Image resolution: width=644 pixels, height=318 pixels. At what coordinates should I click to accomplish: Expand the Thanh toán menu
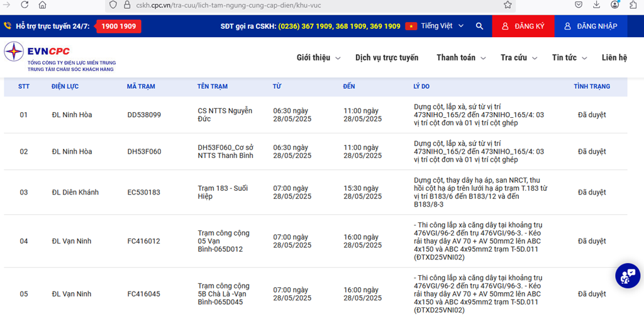tap(461, 58)
